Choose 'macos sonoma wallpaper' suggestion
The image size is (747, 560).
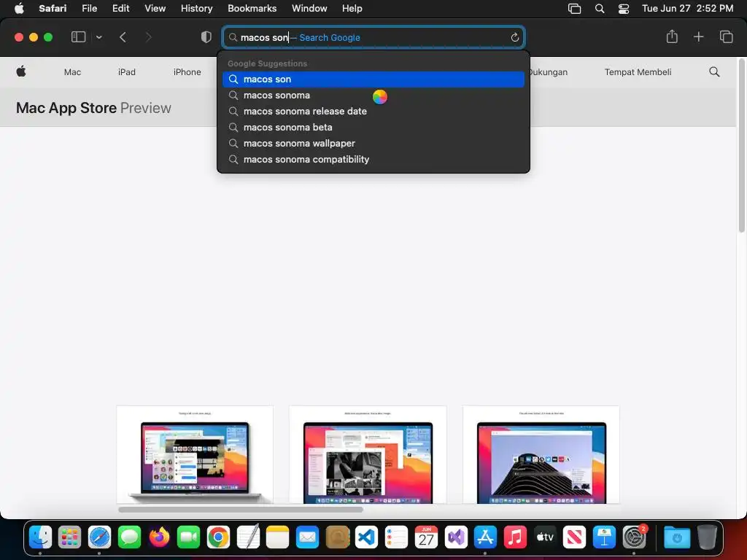[373, 144]
